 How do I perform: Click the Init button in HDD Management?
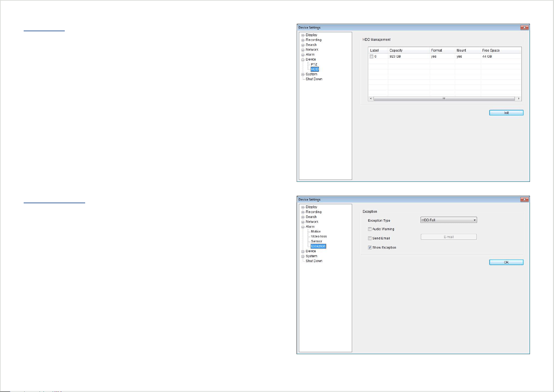[506, 113]
